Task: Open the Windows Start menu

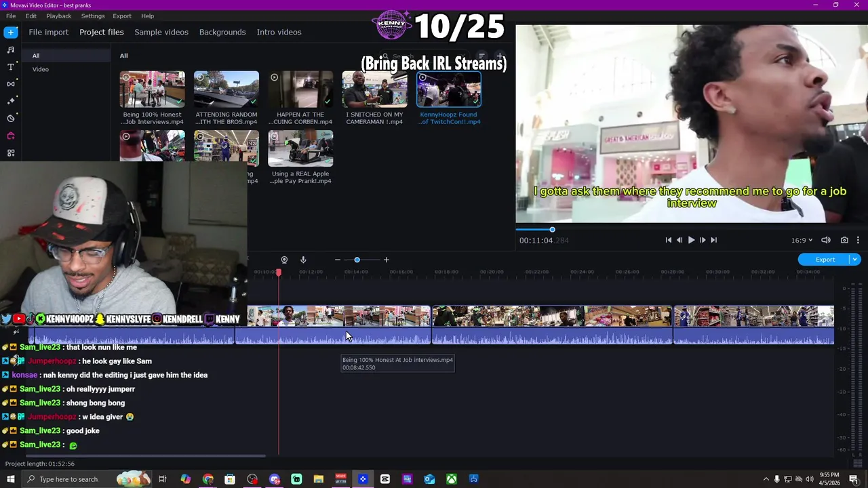Action: [10, 479]
